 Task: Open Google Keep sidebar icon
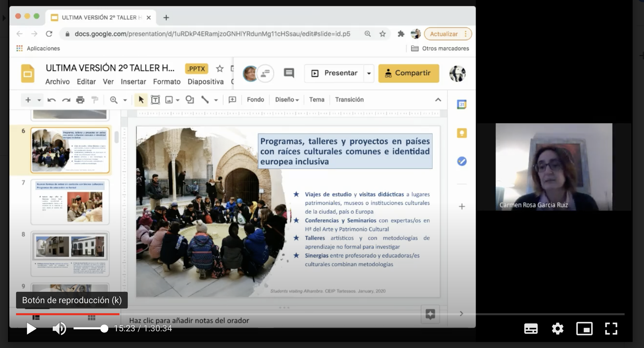462,133
